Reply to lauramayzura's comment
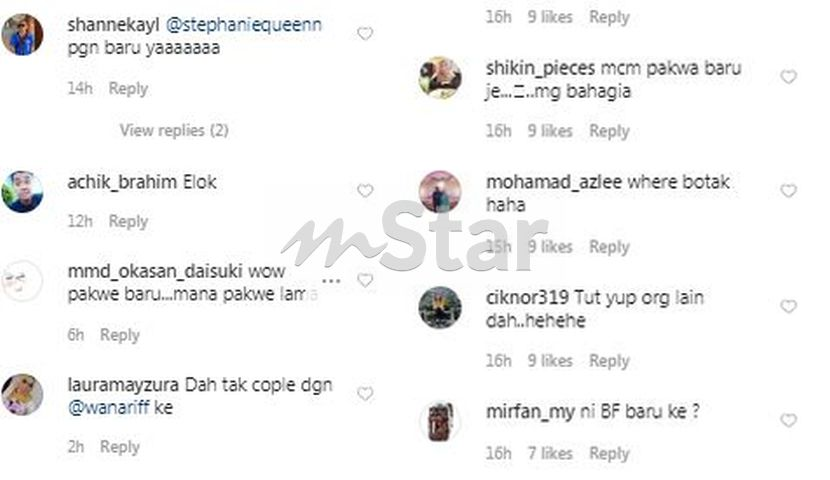 tap(120, 447)
